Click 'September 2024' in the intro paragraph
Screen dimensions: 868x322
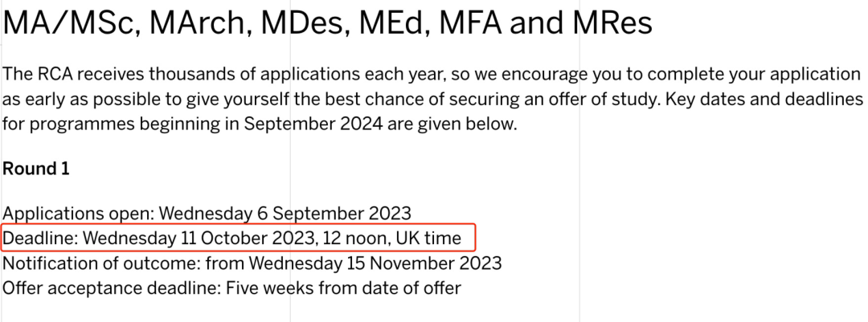(x=313, y=124)
